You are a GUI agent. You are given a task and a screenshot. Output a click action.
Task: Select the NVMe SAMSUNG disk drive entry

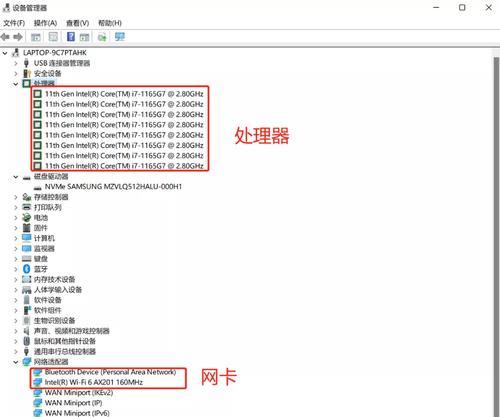pyautogui.click(x=113, y=187)
